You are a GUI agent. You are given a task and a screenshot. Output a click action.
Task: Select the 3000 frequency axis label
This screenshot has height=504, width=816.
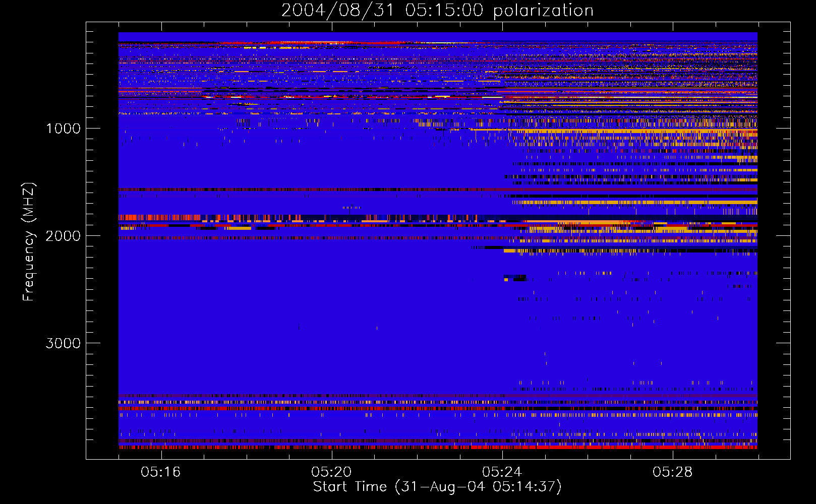coord(63,343)
